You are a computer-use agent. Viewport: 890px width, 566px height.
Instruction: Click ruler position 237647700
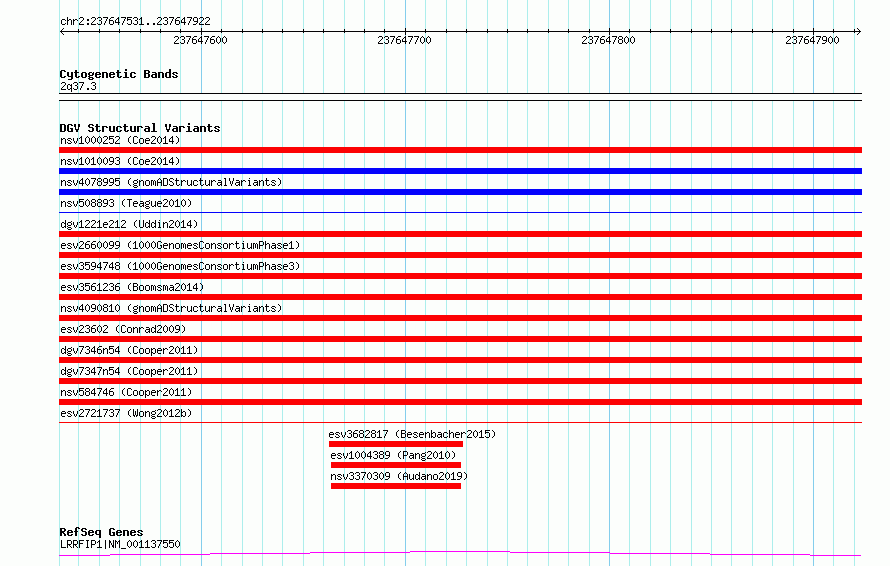(x=404, y=40)
